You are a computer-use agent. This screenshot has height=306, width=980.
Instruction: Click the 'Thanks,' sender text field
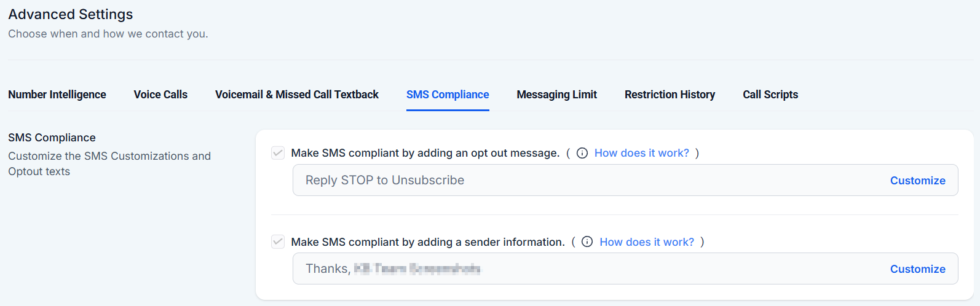(553, 269)
